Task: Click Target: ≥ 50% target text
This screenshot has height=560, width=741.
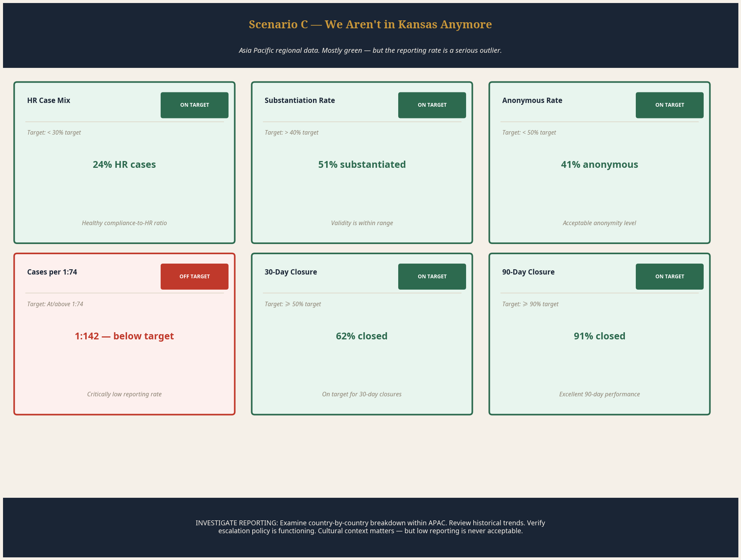Action: 293,304
